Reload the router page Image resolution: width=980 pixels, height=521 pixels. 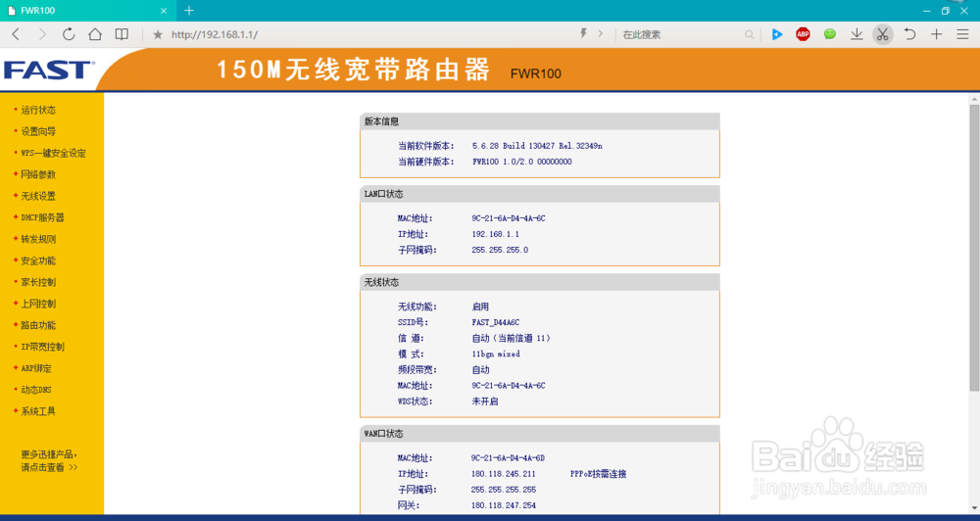(69, 34)
